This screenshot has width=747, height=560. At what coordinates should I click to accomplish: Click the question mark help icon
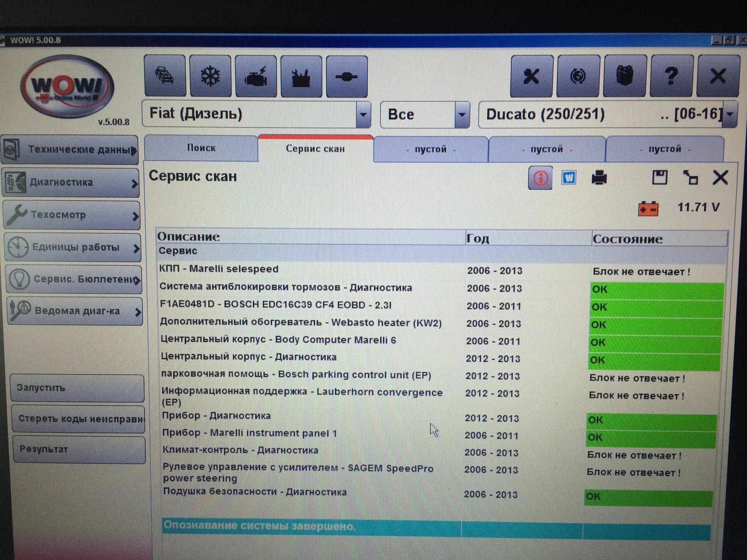point(672,76)
